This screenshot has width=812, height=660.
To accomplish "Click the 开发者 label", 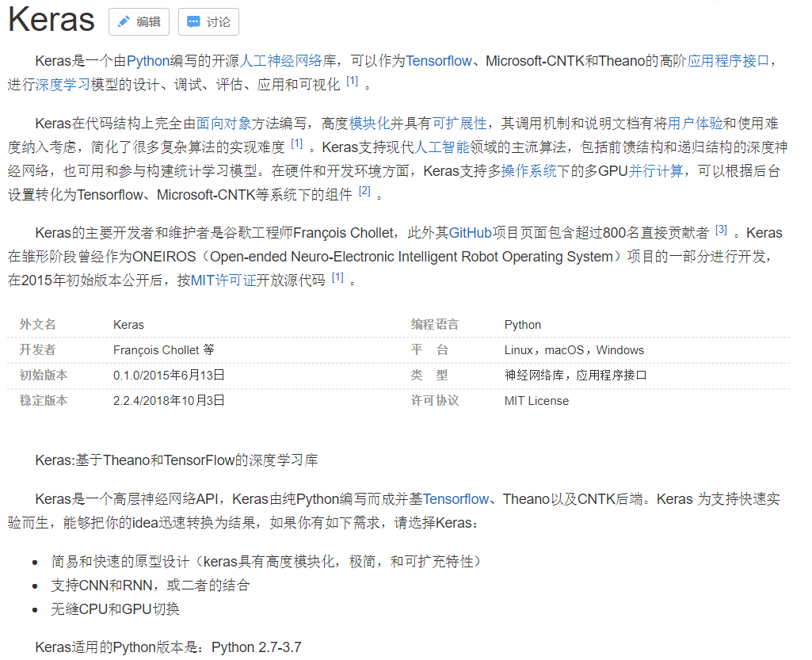I will (x=38, y=349).
